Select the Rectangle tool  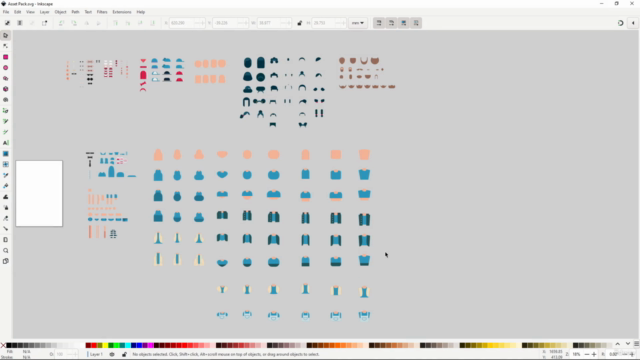pyautogui.click(x=6, y=57)
